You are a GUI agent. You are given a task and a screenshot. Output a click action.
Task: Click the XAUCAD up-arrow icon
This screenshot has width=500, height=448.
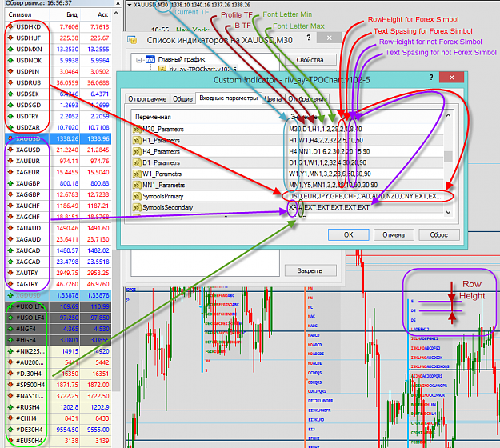pyautogui.click(x=10, y=250)
